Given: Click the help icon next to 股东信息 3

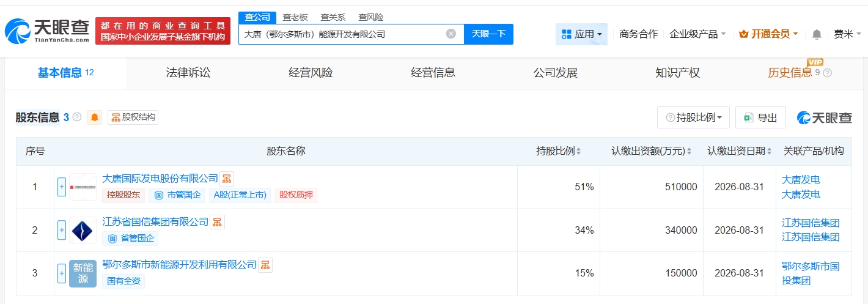Looking at the screenshot, I should point(77,117).
